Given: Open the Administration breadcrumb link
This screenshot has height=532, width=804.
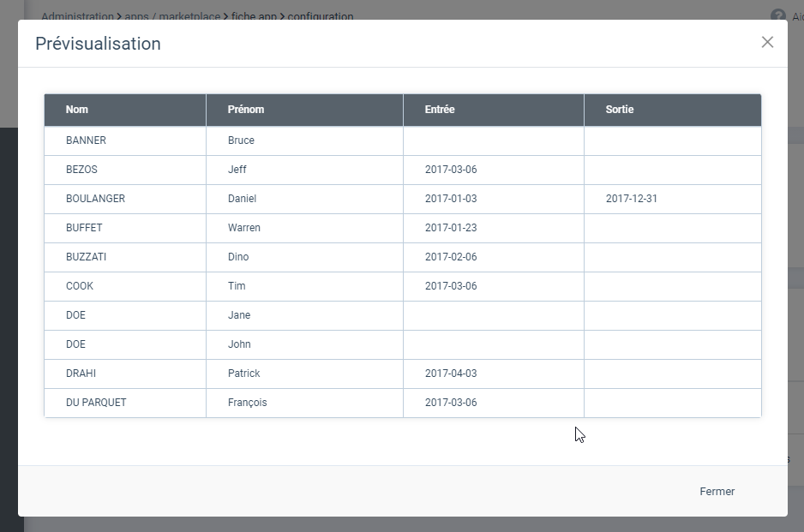Looking at the screenshot, I should (77, 16).
